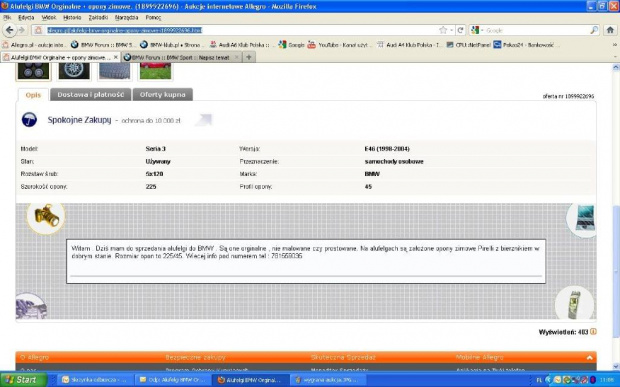Open the YouTube bookmark

point(340,45)
